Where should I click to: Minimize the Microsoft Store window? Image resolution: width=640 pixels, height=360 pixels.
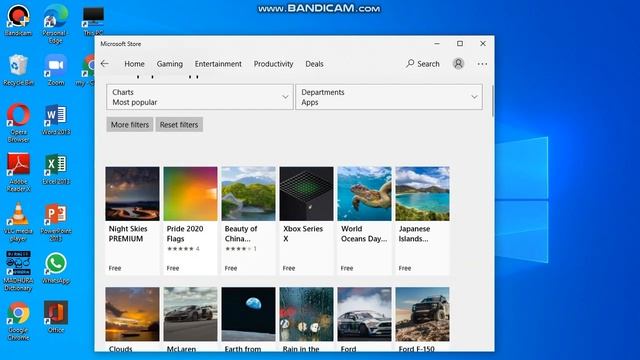pyautogui.click(x=437, y=44)
